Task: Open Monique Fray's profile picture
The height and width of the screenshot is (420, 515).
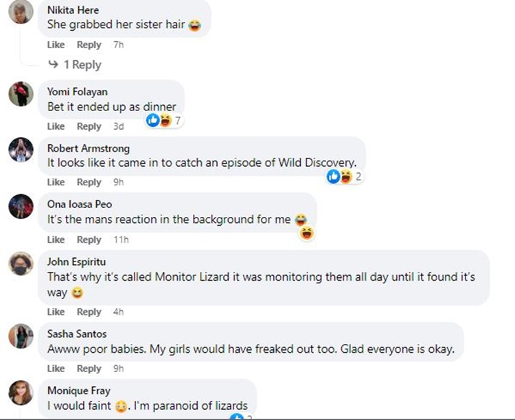Action: pos(21,393)
